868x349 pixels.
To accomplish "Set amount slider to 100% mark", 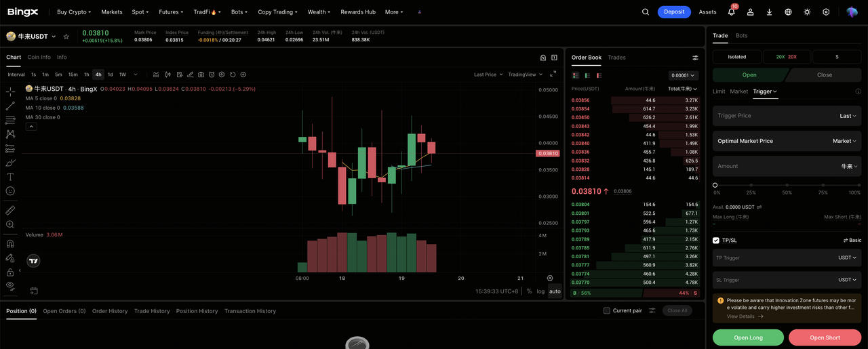I will click(859, 185).
